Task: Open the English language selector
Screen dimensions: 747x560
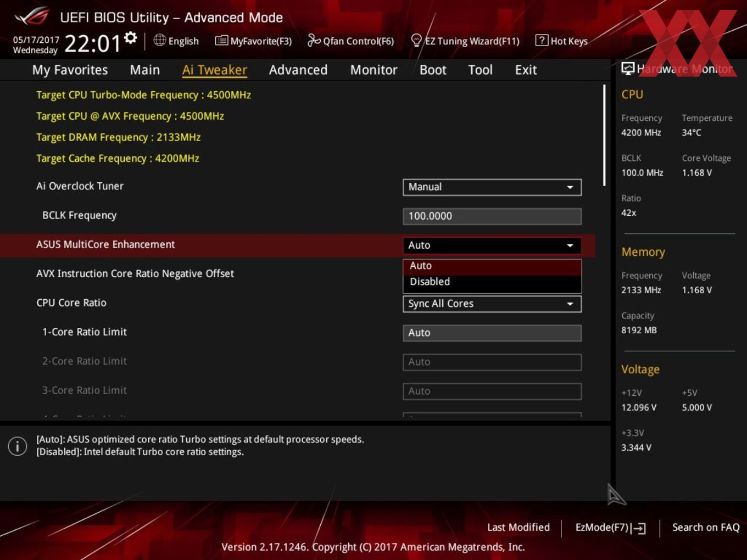Action: [x=176, y=41]
